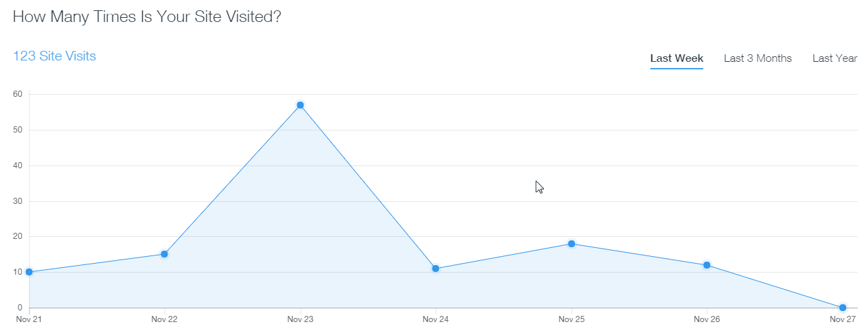Switch to the Last 3 Months view
The width and height of the screenshot is (868, 331).
coord(757,58)
